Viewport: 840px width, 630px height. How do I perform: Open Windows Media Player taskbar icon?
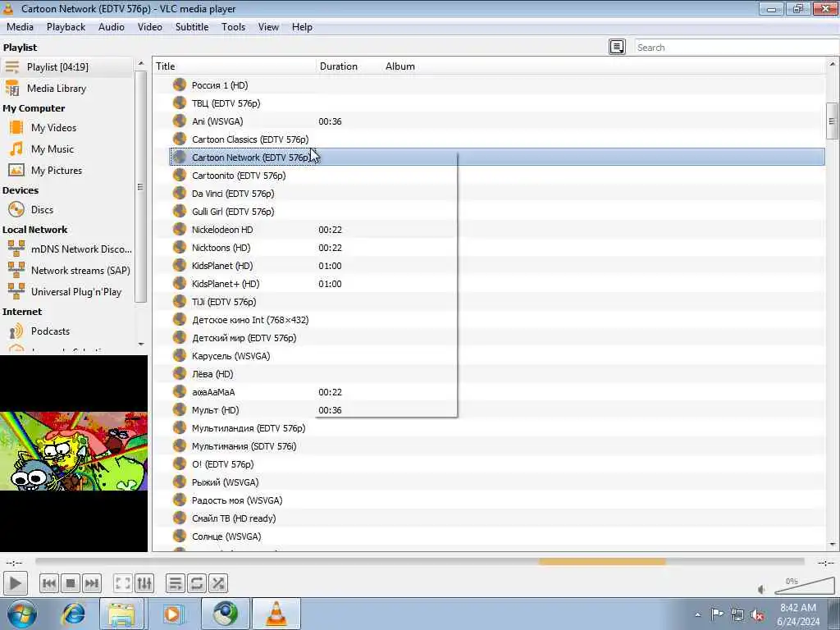(172, 614)
